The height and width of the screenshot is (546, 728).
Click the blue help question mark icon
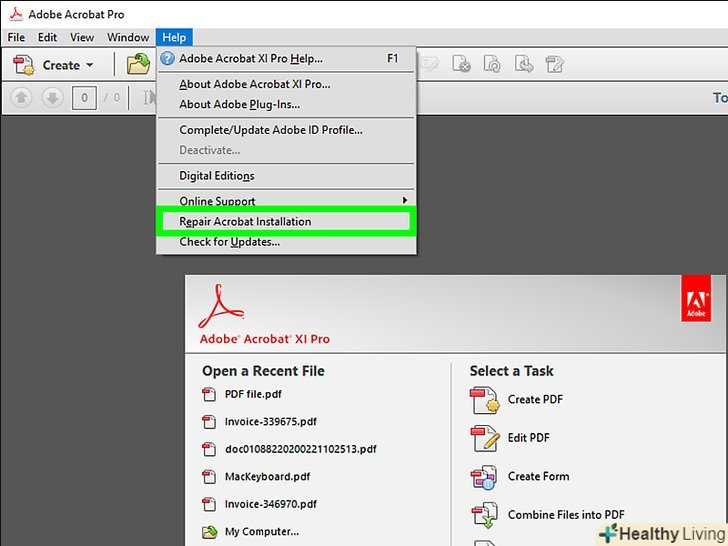[168, 58]
